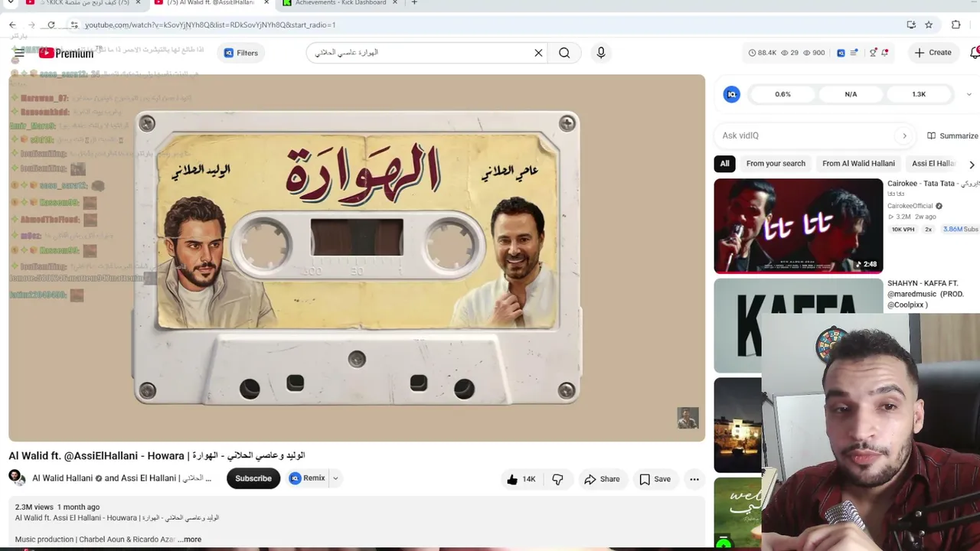
Task: Close the Achievements - Kick Dashboard tab
Action: [x=395, y=3]
